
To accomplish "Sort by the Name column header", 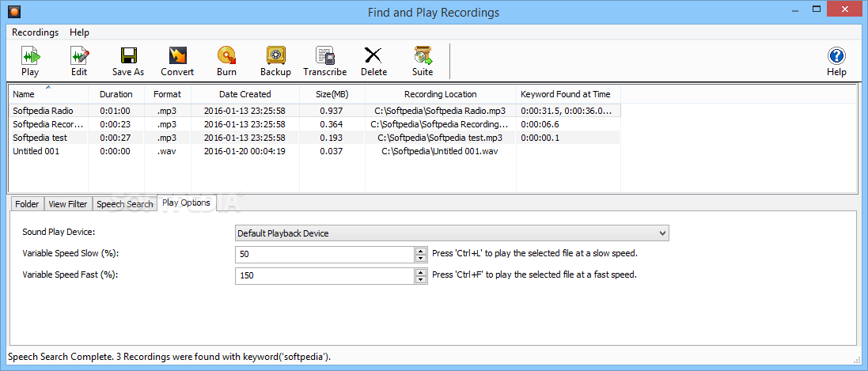I will (48, 94).
